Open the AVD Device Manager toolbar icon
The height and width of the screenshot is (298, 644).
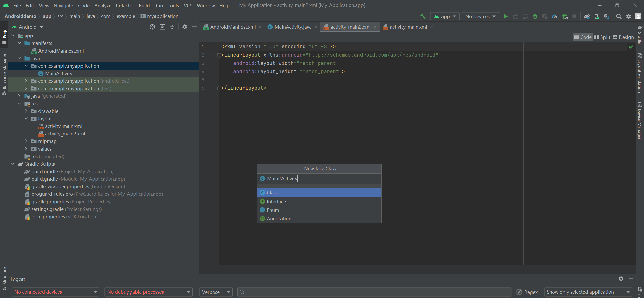point(597,16)
